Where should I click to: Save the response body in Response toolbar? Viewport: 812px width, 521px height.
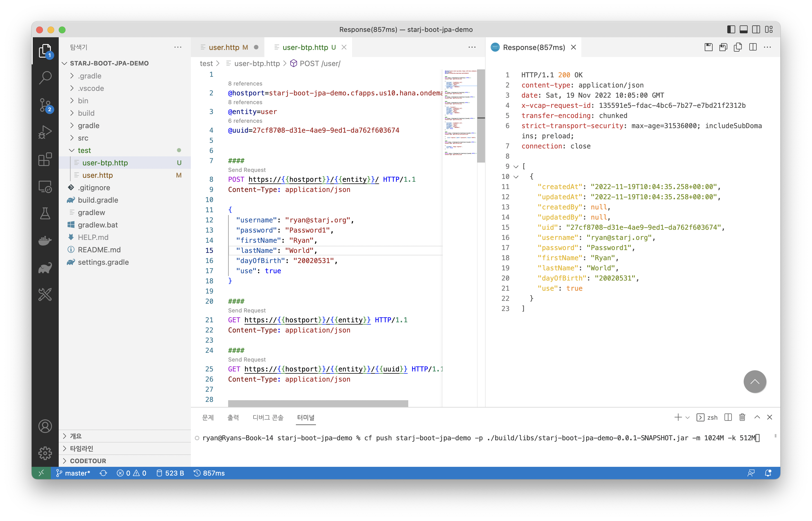[x=723, y=47]
